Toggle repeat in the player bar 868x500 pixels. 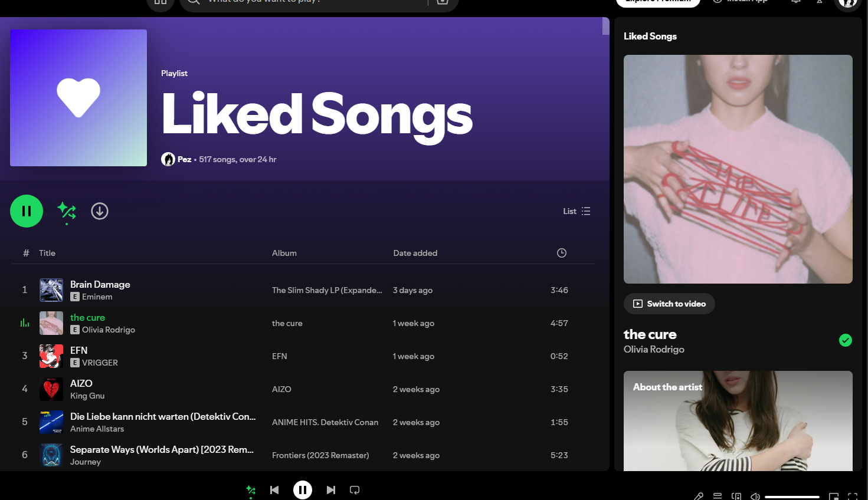[x=355, y=490]
